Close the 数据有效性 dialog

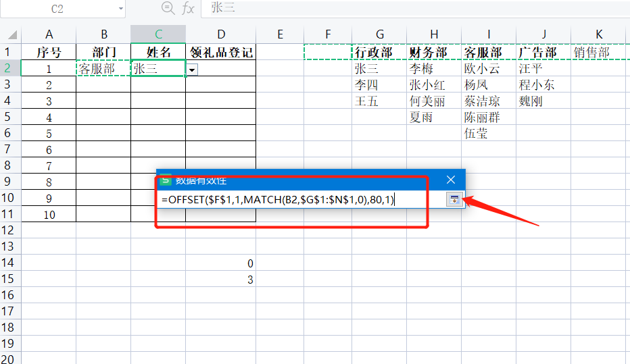click(451, 180)
